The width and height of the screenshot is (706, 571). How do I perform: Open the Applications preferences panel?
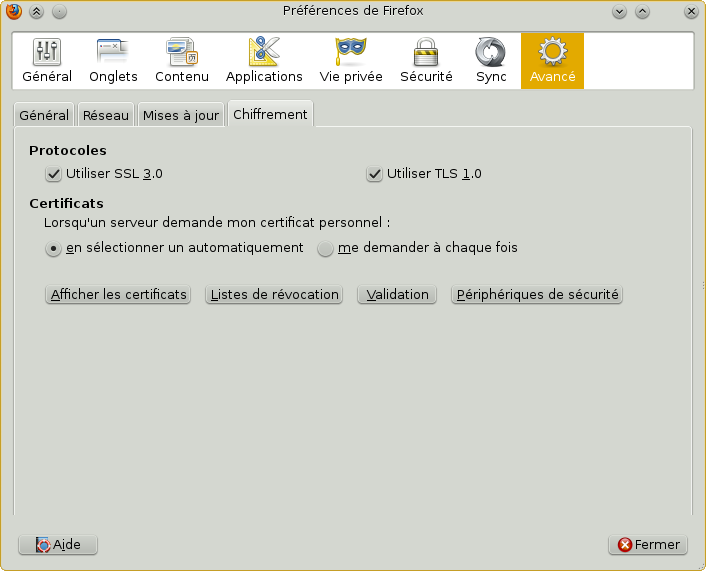coord(264,61)
